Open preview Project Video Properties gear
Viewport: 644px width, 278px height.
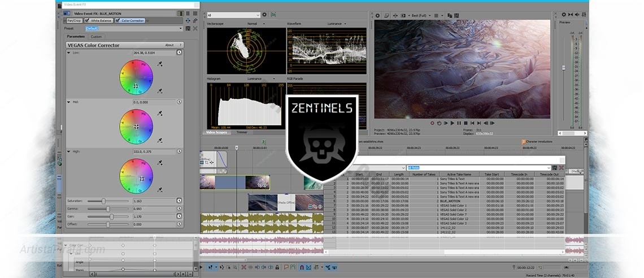[x=378, y=16]
